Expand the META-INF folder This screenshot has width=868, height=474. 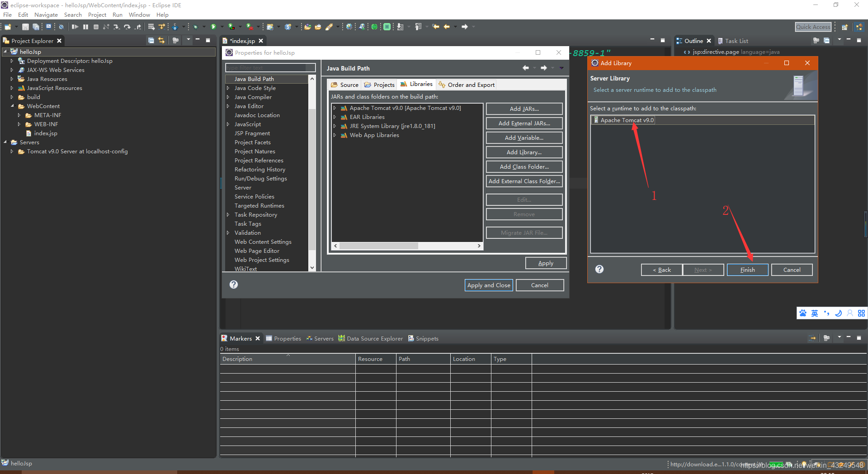tap(19, 115)
